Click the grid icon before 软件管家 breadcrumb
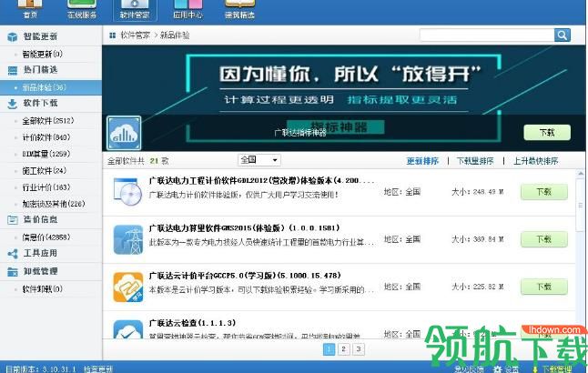Screen dimensions: 588x373 (x=112, y=35)
